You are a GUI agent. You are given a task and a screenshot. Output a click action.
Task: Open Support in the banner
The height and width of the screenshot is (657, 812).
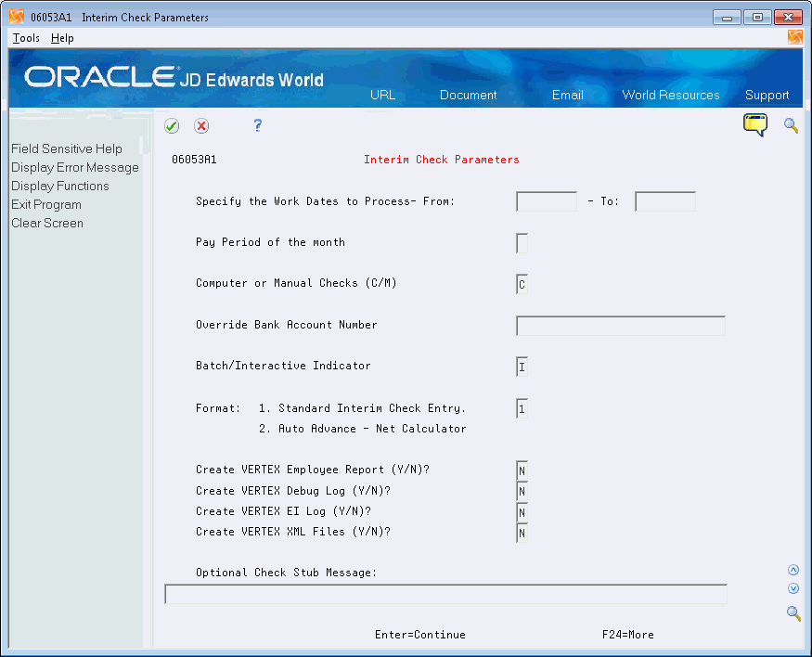click(x=767, y=95)
